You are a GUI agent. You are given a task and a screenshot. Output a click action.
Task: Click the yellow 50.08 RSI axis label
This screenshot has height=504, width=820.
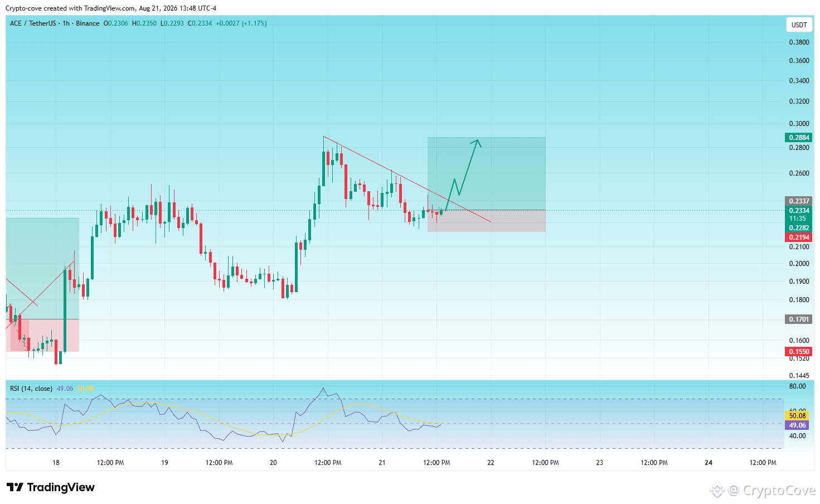tap(798, 416)
